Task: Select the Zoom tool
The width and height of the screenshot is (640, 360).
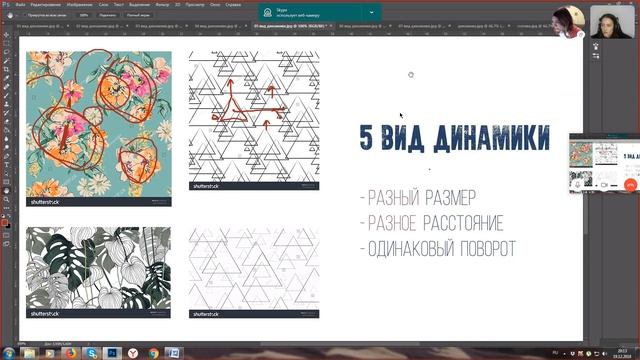Action: 6,199
